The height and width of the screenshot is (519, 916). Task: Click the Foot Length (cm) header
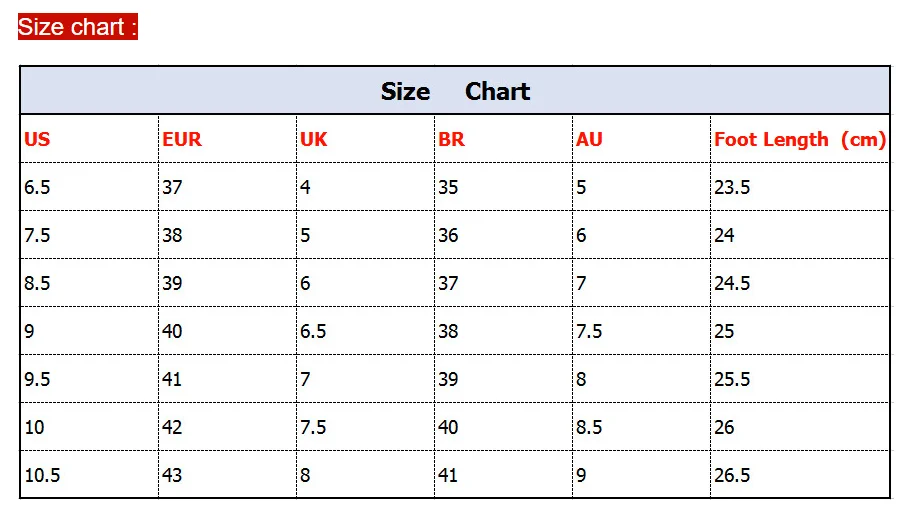tap(800, 140)
